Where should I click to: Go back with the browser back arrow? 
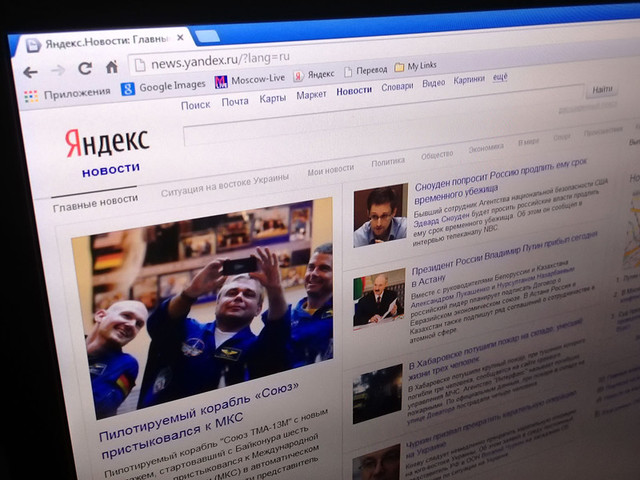coord(30,73)
